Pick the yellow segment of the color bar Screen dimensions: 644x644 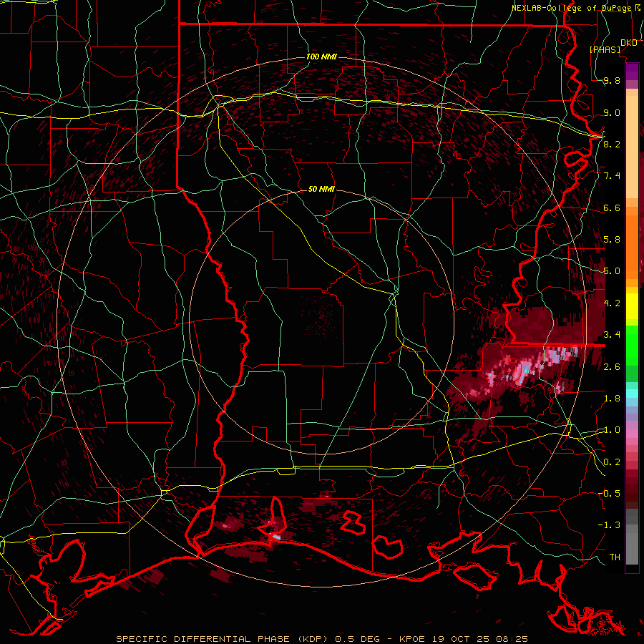click(632, 306)
